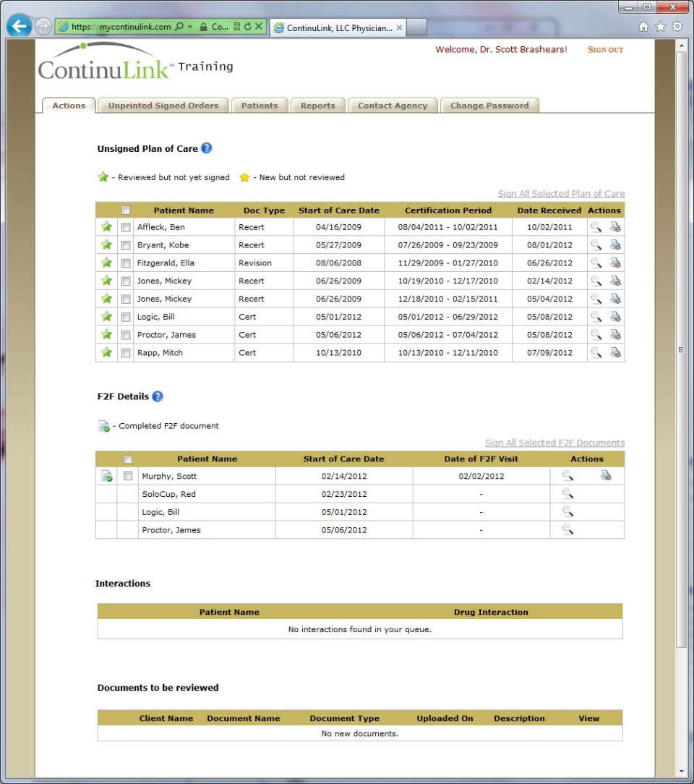Print Rapp, Mitch Cert document
The height and width of the screenshot is (784, 694).
[615, 352]
